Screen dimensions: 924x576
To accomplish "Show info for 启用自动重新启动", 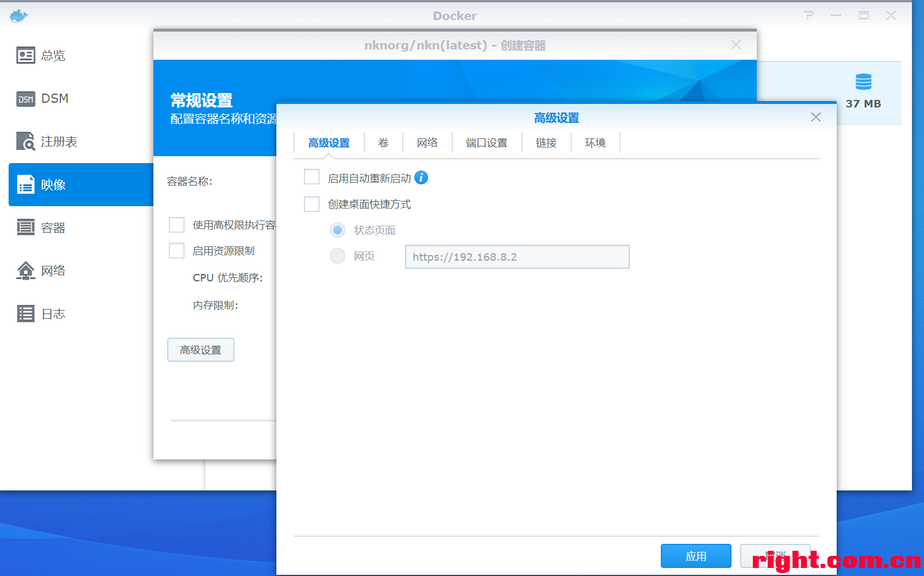I will [x=421, y=177].
